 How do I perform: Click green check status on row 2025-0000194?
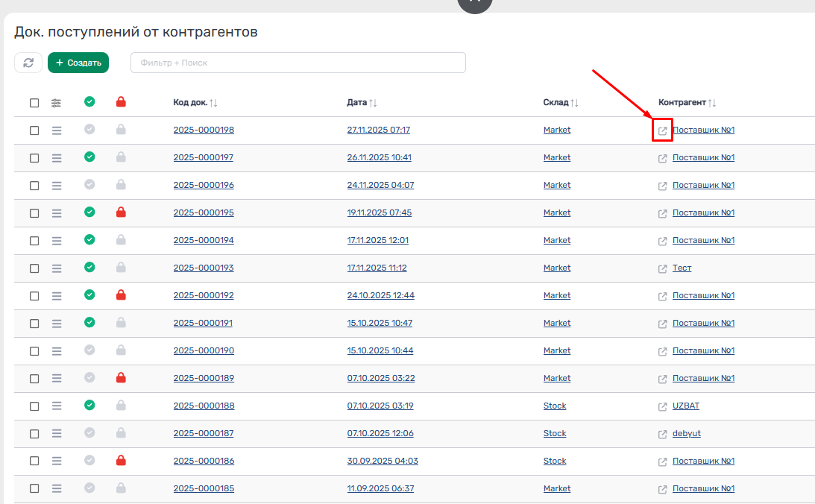[x=89, y=240]
